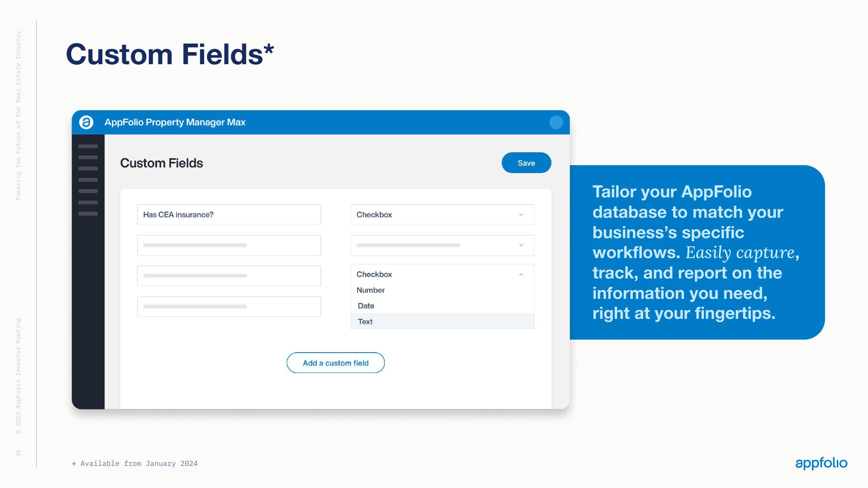
Task: Click the Save button
Action: pyautogui.click(x=526, y=162)
